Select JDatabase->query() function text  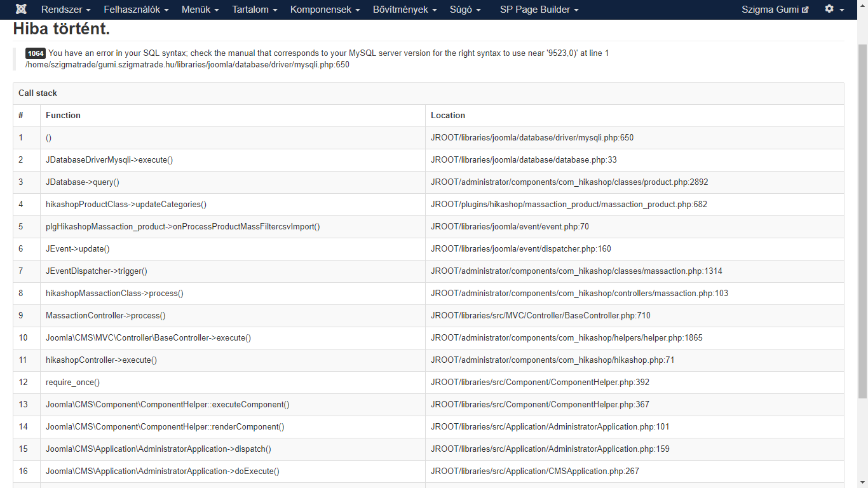click(x=83, y=182)
